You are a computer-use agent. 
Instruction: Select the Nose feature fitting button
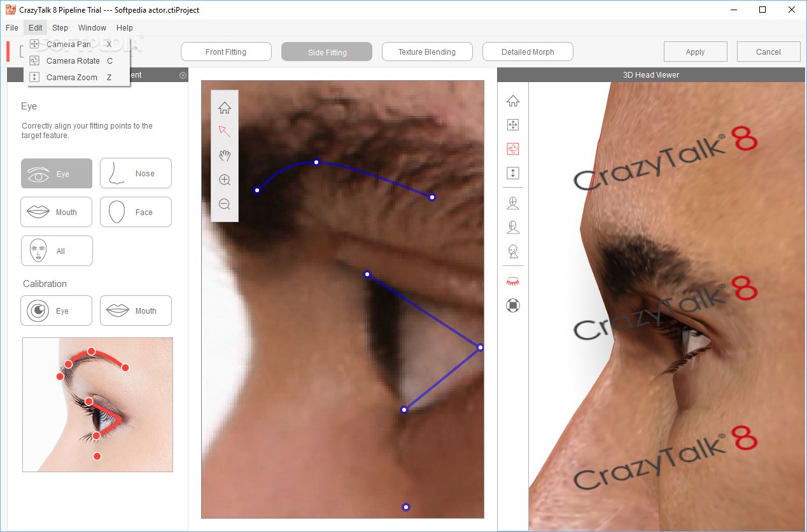pos(136,173)
